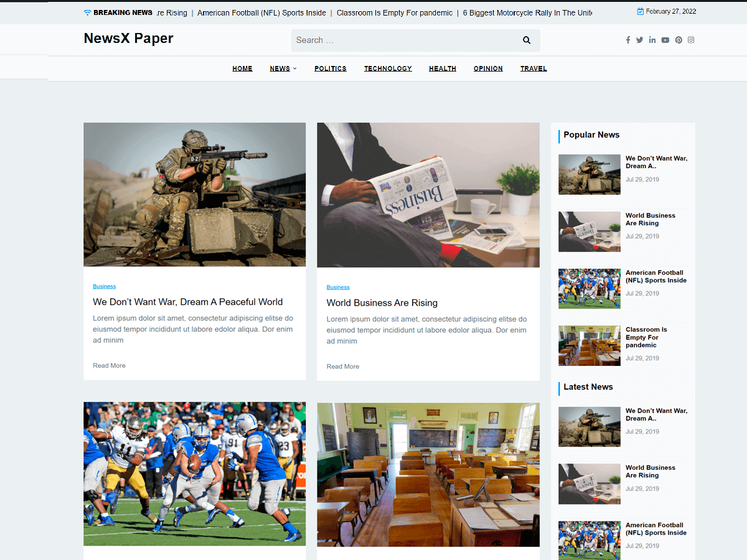Screen dimensions: 747x560
Task: Open the Politics menu item
Action: tap(330, 68)
